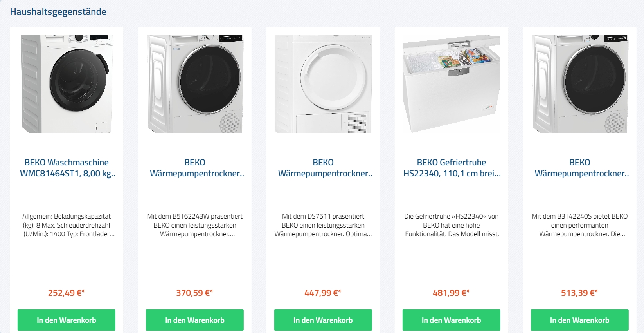Click the BEKO Waschmaschine WMC81464ST1 product image
The height and width of the screenshot is (333, 644).
click(x=67, y=84)
